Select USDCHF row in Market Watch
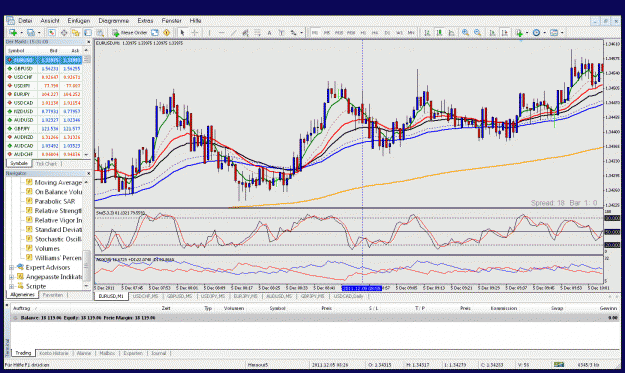 44,77
